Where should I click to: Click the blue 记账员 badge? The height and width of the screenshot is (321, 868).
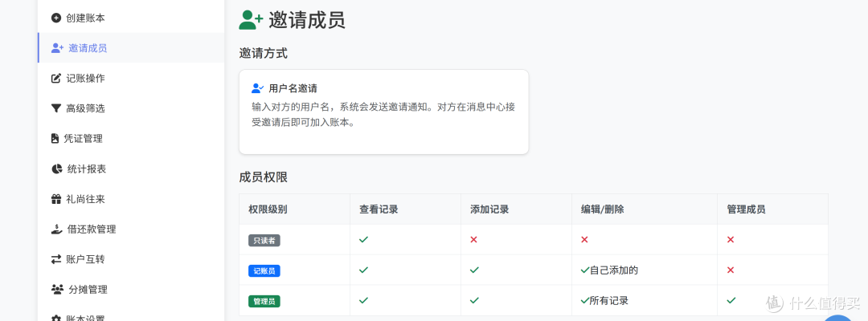click(264, 270)
